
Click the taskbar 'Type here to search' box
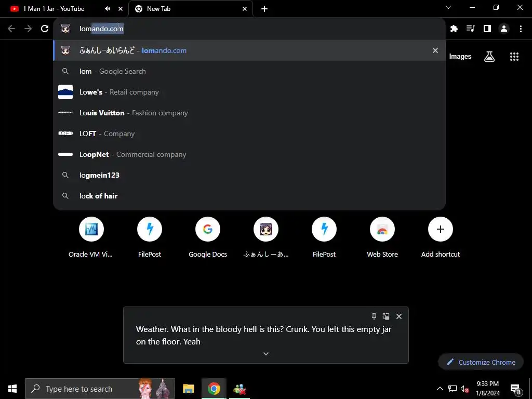(x=100, y=389)
